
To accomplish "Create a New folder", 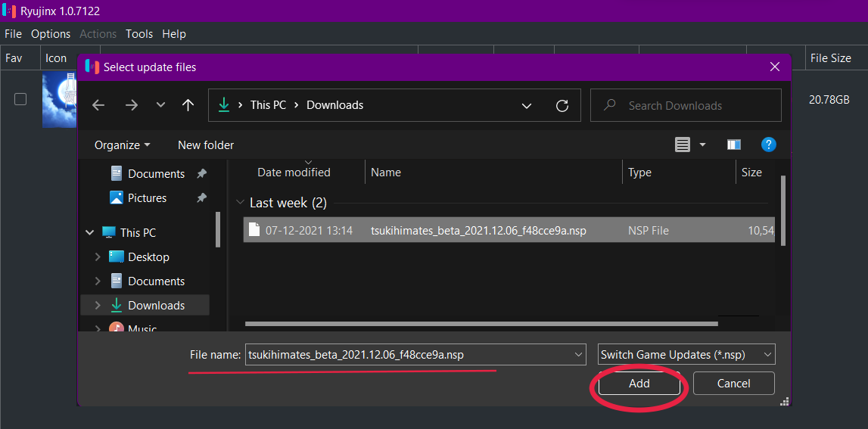I will (x=206, y=145).
